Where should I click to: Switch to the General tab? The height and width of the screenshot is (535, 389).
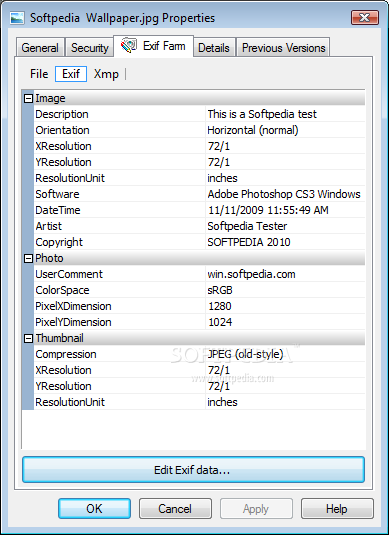pos(40,48)
